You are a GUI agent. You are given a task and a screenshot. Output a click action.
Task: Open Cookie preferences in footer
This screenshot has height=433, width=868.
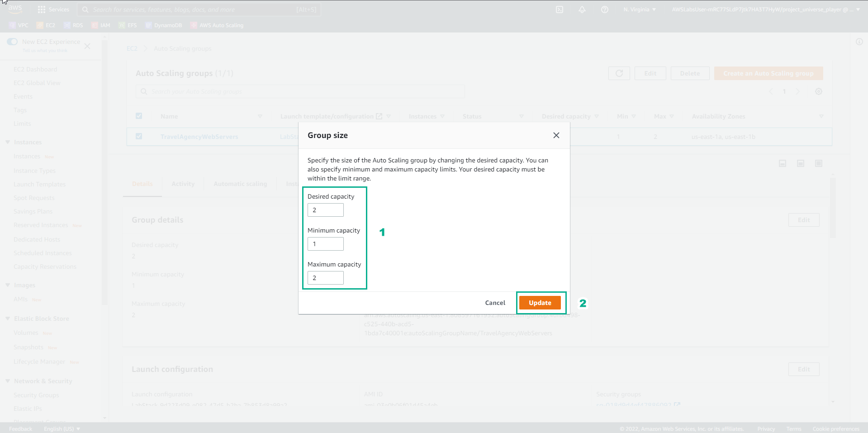[836, 428]
